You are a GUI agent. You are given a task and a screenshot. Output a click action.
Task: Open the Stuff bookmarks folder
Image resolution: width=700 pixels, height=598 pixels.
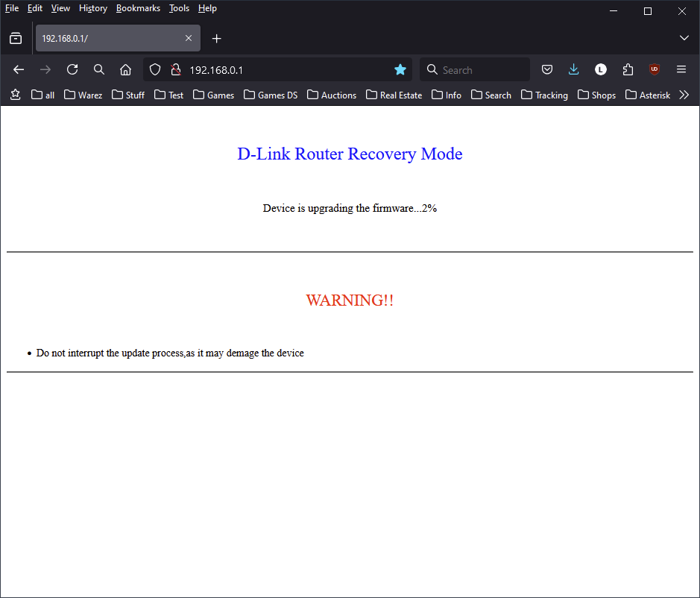(x=128, y=95)
